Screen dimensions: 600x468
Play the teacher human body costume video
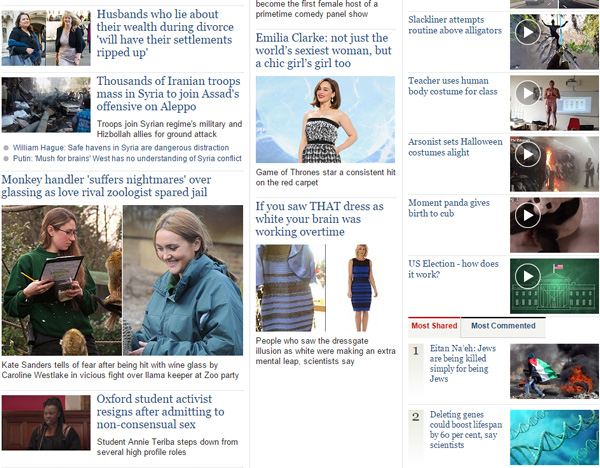pos(528,93)
